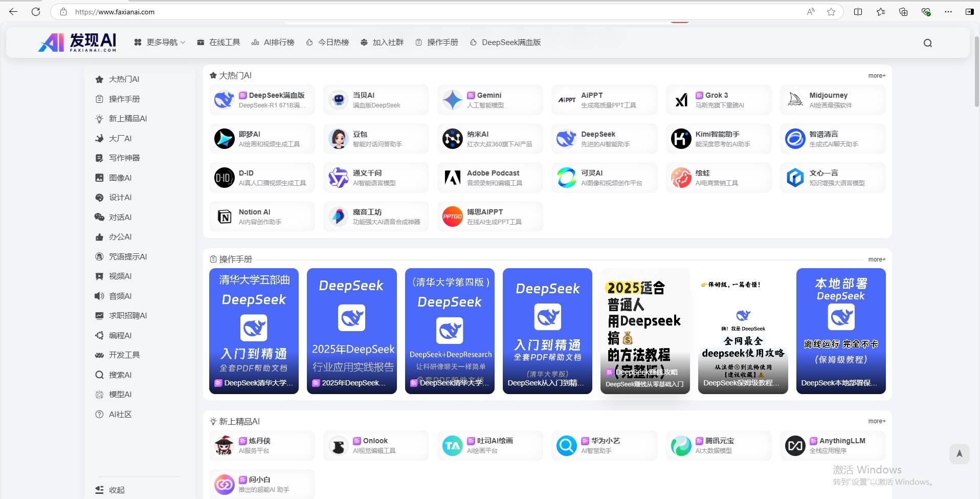
Task: Click the 博思AIPPT PPTGO icon
Action: click(x=453, y=216)
